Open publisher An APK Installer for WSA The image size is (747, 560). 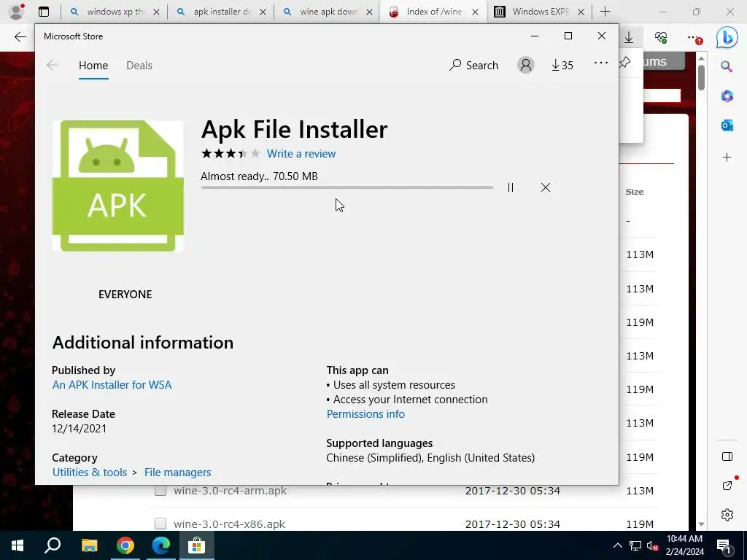coord(112,385)
